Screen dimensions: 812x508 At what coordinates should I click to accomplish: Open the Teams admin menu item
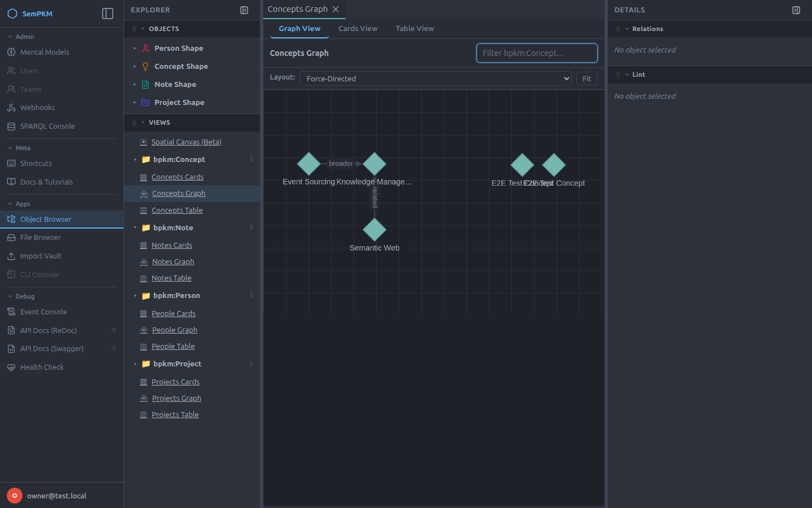[61, 89]
